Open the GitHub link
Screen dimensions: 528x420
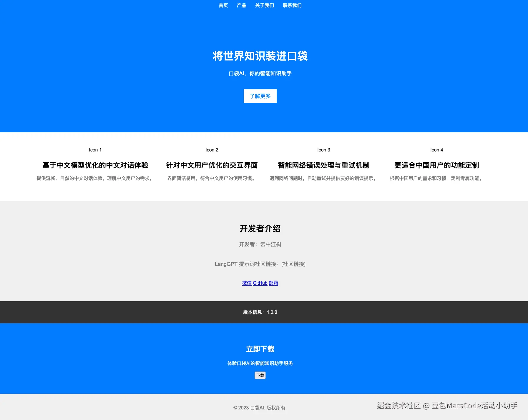pyautogui.click(x=260, y=283)
